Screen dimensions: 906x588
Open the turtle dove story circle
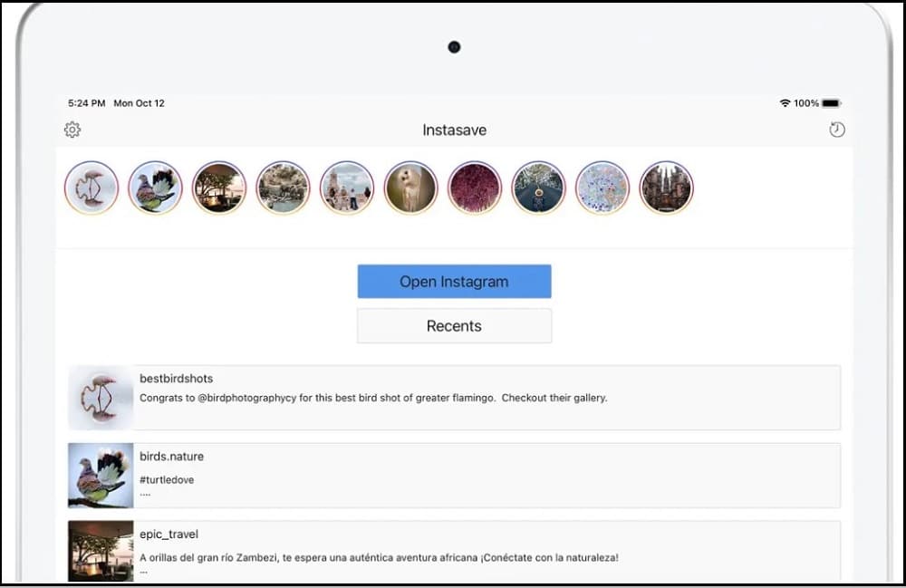click(x=155, y=188)
